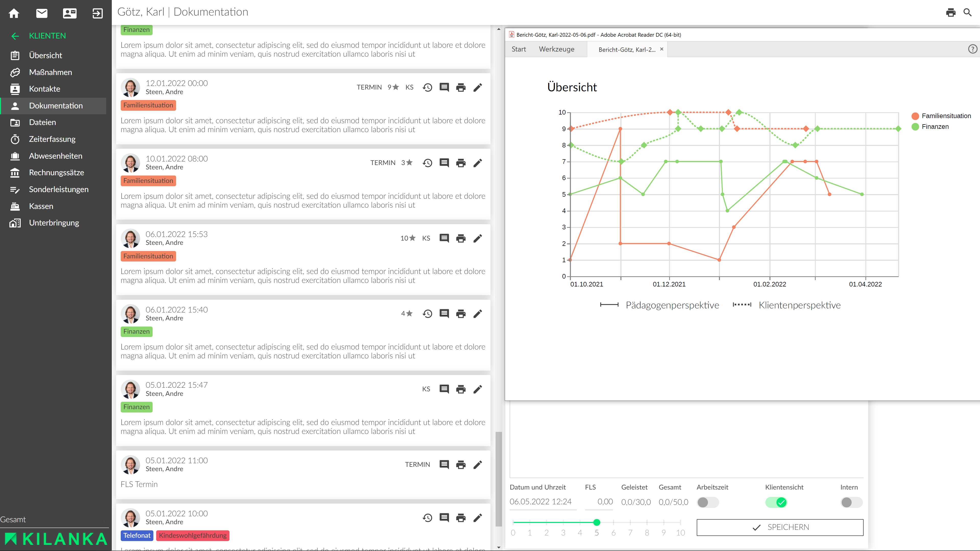Go back via KLIENTEN arrow
This screenshot has height=551, width=980.
[15, 36]
